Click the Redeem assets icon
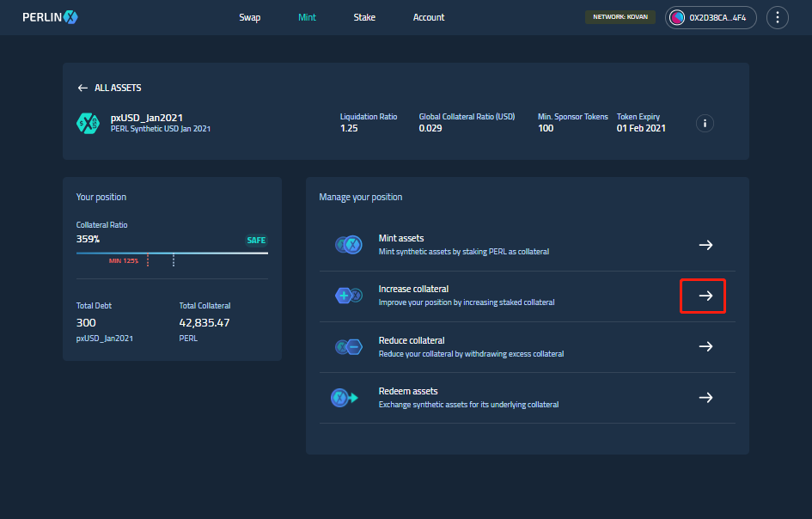The image size is (812, 519). pos(345,397)
